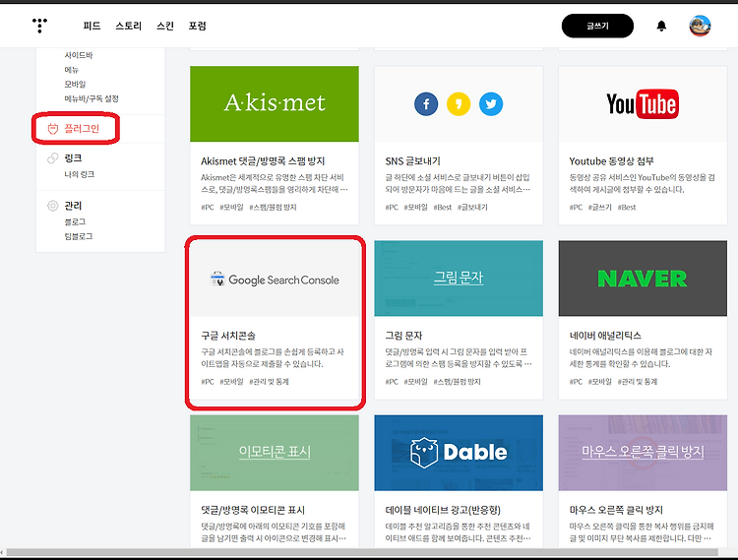Click the Twitter share icon

coord(491,104)
